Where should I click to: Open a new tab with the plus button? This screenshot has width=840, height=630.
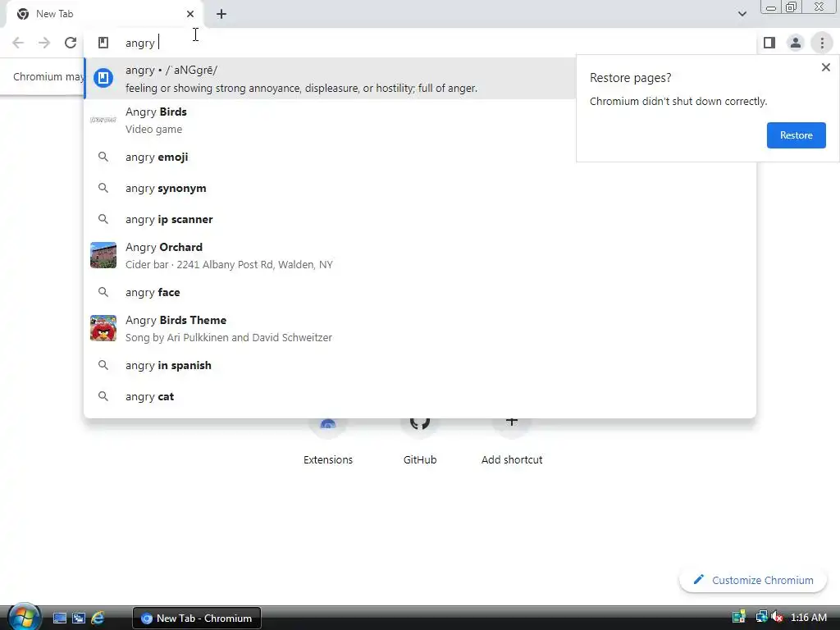(x=221, y=14)
